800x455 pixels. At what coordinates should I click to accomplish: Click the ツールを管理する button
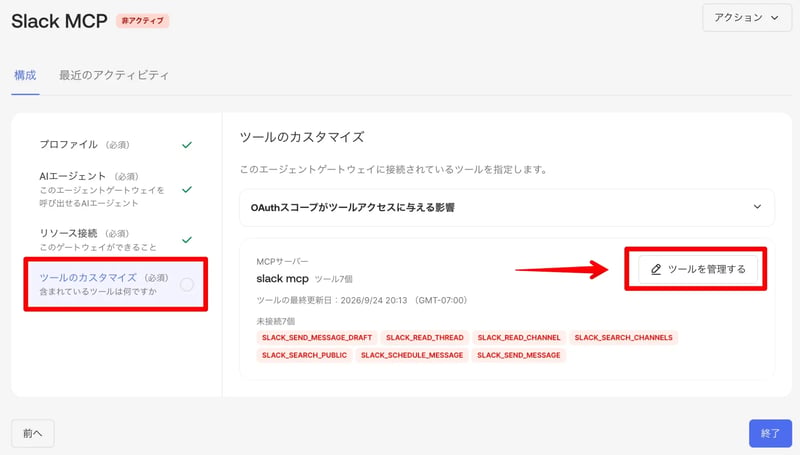pyautogui.click(x=698, y=269)
